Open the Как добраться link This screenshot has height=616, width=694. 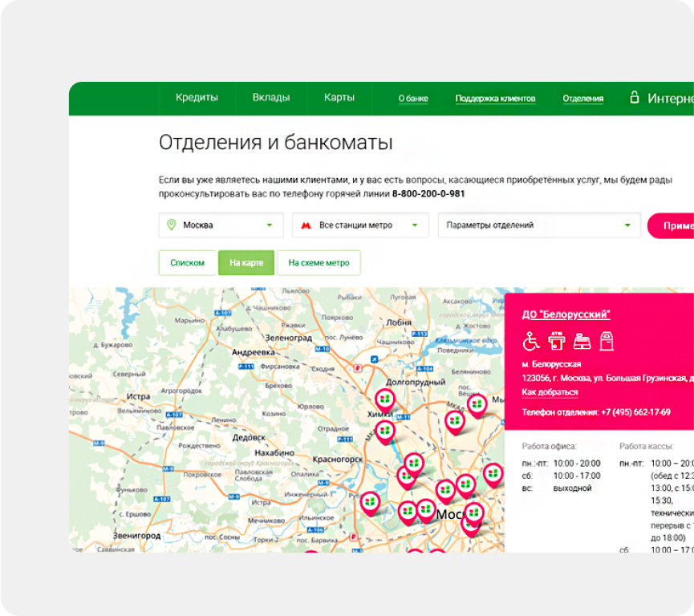coord(550,391)
